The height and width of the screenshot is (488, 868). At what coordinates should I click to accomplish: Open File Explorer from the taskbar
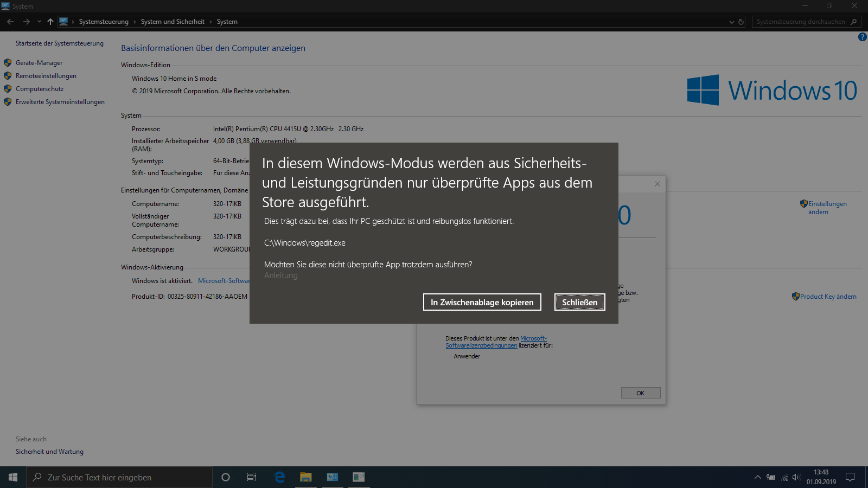click(306, 477)
